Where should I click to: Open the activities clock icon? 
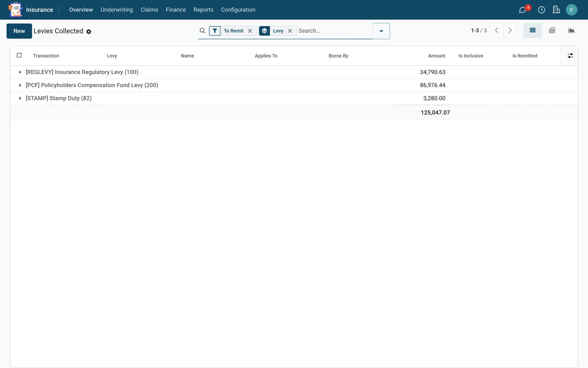point(541,10)
